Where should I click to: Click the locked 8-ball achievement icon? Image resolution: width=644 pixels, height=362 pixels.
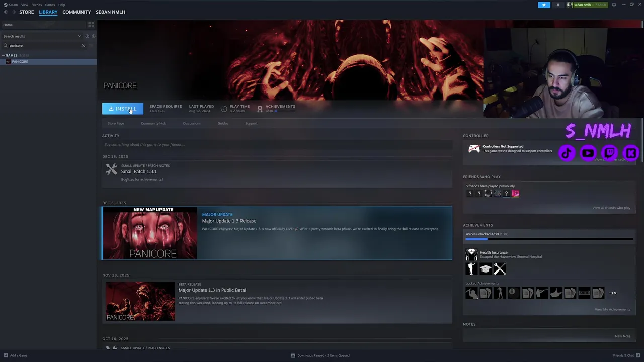514,293
